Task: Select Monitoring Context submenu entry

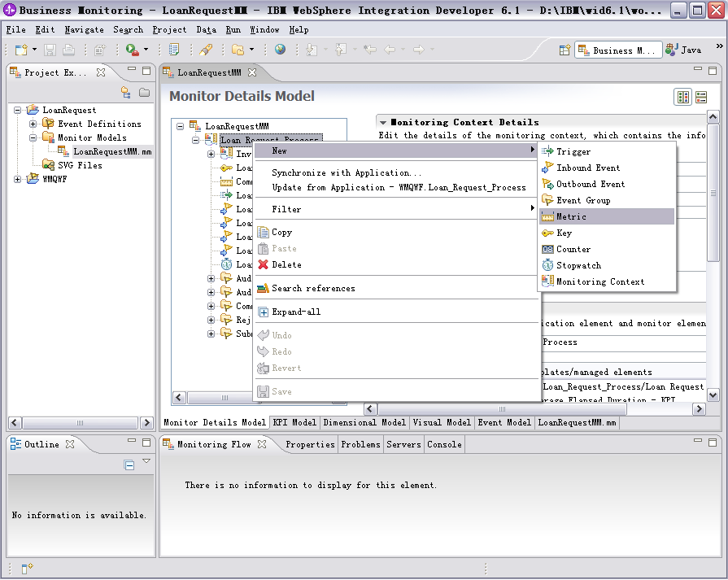Action: click(x=607, y=282)
